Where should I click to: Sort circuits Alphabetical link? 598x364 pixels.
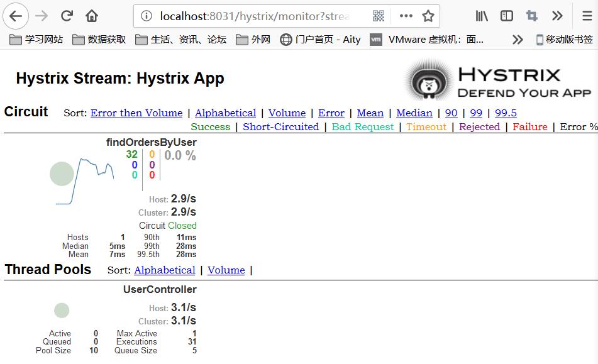(225, 113)
